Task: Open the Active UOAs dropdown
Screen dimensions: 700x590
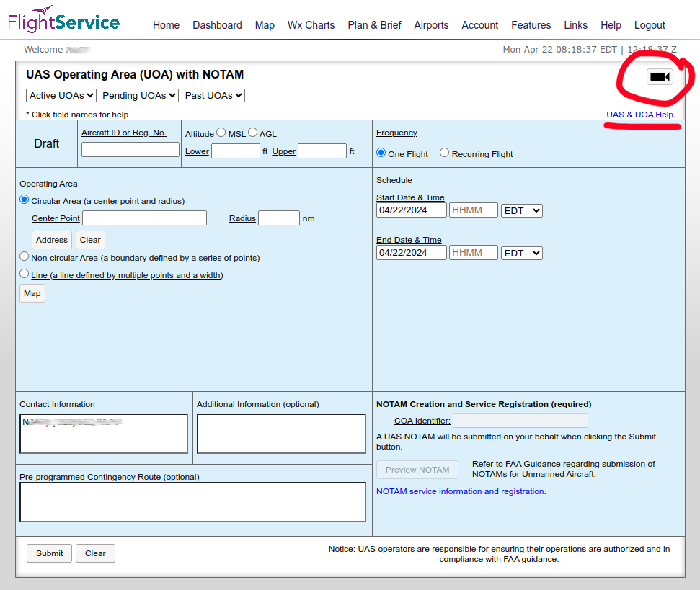Action: (x=61, y=95)
